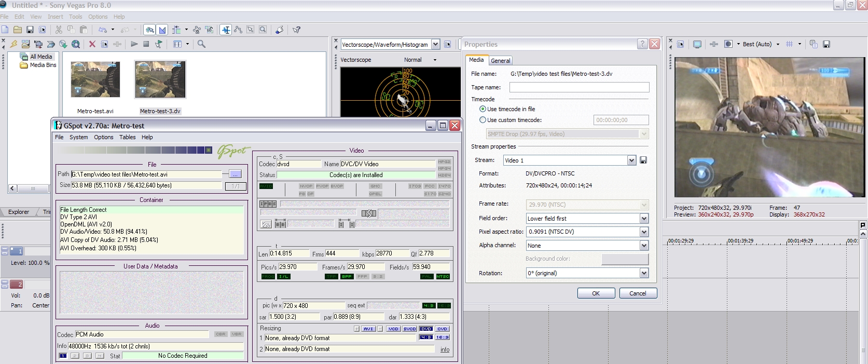Remove selected media with the red X icon

pos(92,44)
